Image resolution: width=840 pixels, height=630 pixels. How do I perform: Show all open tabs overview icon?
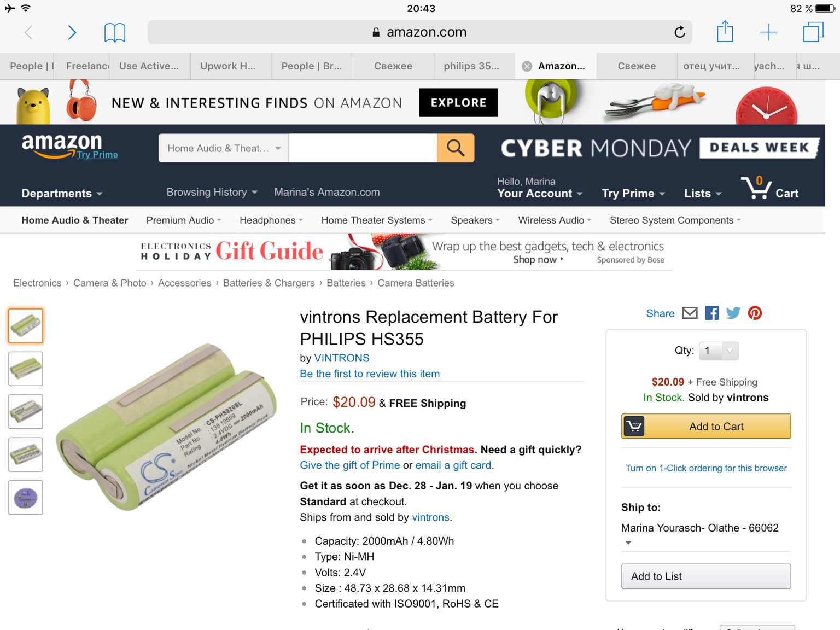[x=813, y=32]
